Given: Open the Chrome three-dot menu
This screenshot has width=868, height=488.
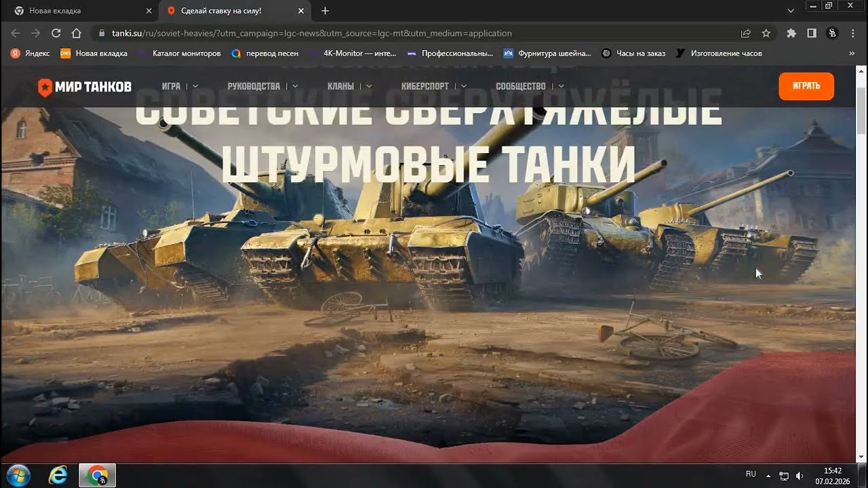Looking at the screenshot, I should tap(852, 33).
